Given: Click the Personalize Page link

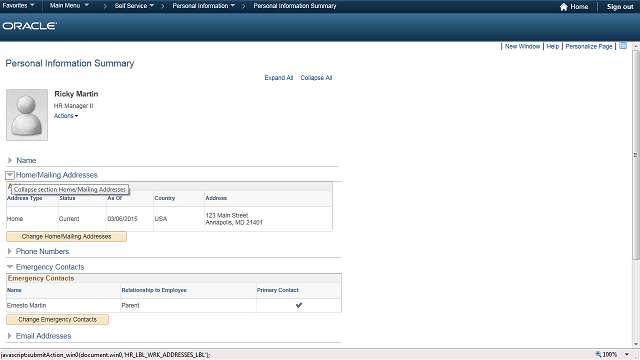Looking at the screenshot, I should (x=589, y=47).
